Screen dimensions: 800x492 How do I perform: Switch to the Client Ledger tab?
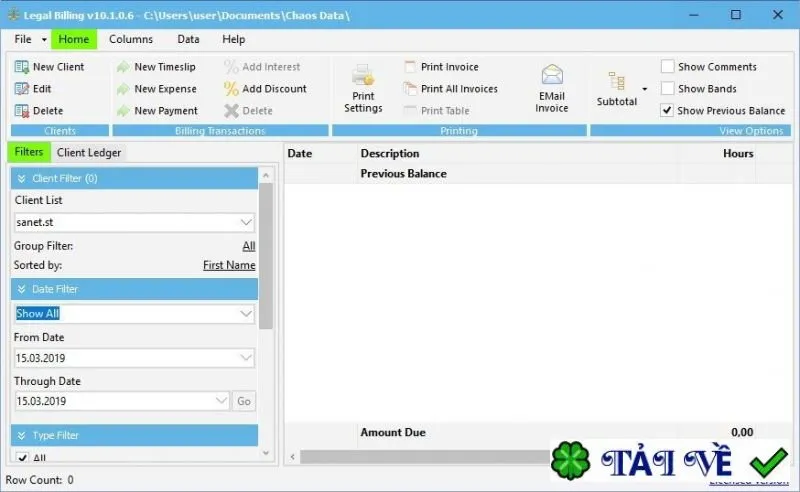click(x=89, y=153)
